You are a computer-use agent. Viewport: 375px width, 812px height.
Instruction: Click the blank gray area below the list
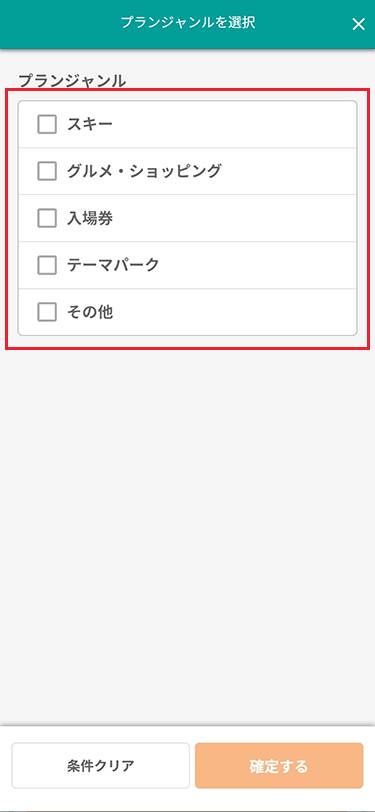pyautogui.click(x=188, y=533)
